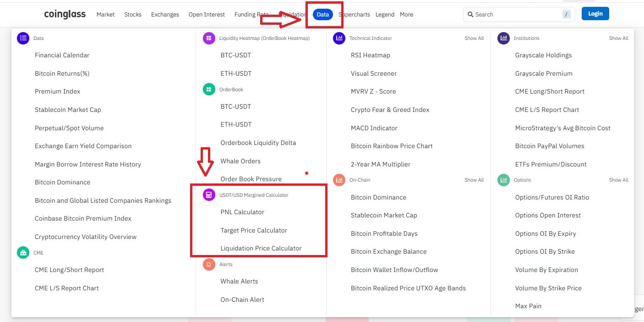644x322 pixels.
Task: Open Coinbase Bitcoin Premium Index
Action: click(x=83, y=218)
